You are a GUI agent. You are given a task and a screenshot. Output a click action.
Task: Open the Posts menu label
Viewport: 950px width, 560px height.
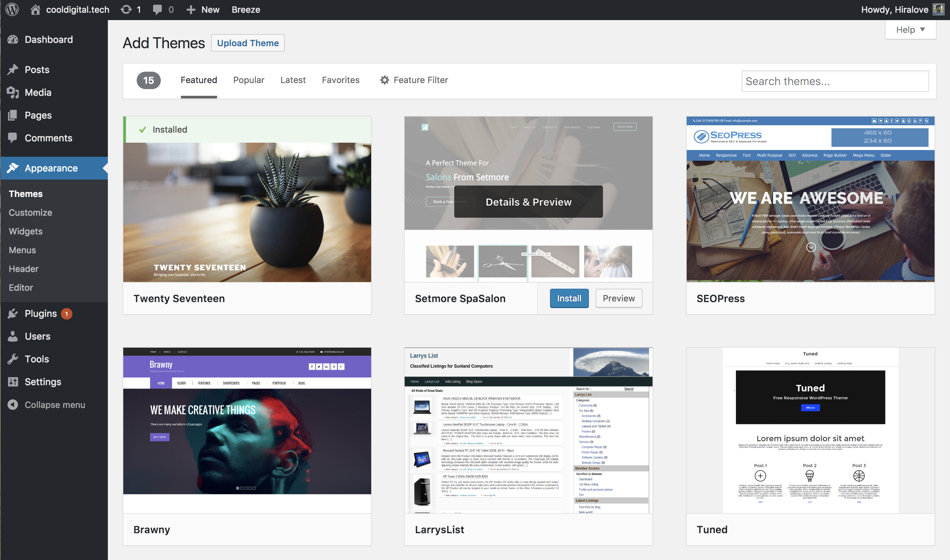[x=37, y=70]
